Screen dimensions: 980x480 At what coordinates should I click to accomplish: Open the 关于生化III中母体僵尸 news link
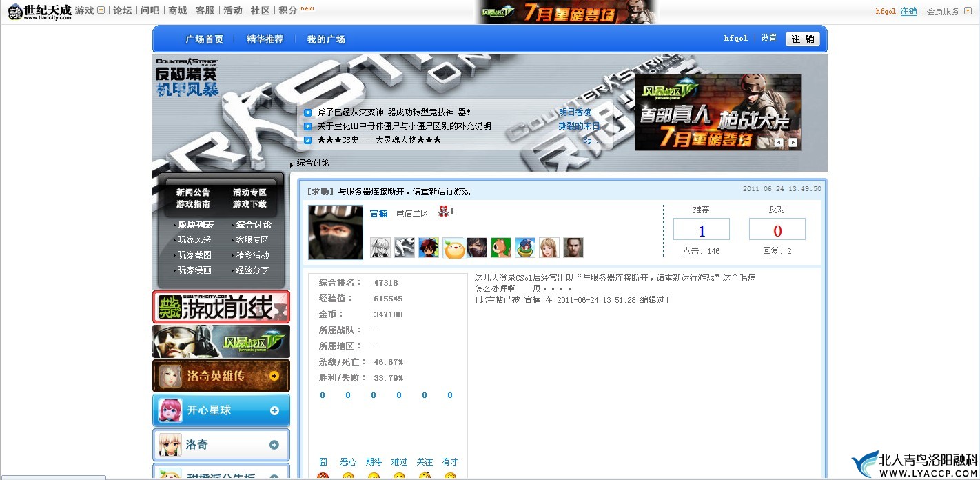click(x=404, y=126)
